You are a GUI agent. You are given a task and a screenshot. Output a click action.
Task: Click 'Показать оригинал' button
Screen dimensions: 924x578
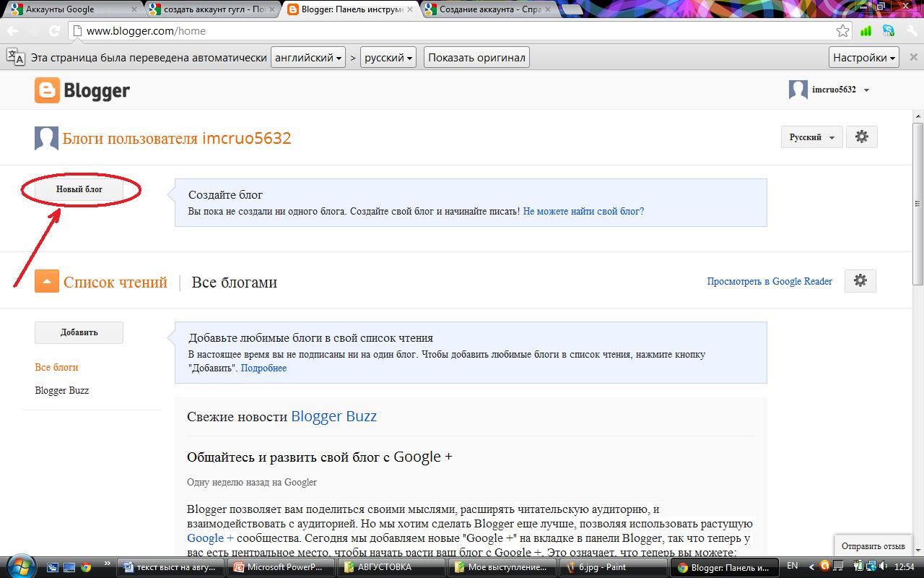pos(476,57)
